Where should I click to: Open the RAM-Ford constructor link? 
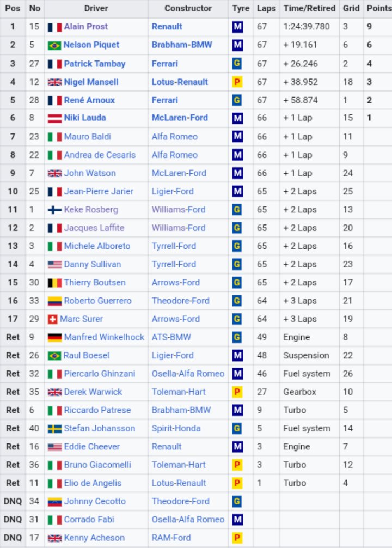171,538
